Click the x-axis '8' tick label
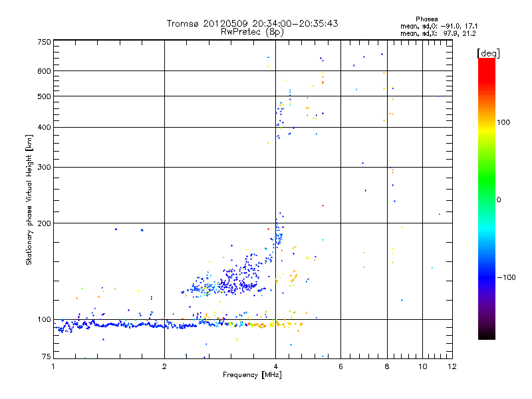This screenshot has width=532, height=399. (387, 366)
